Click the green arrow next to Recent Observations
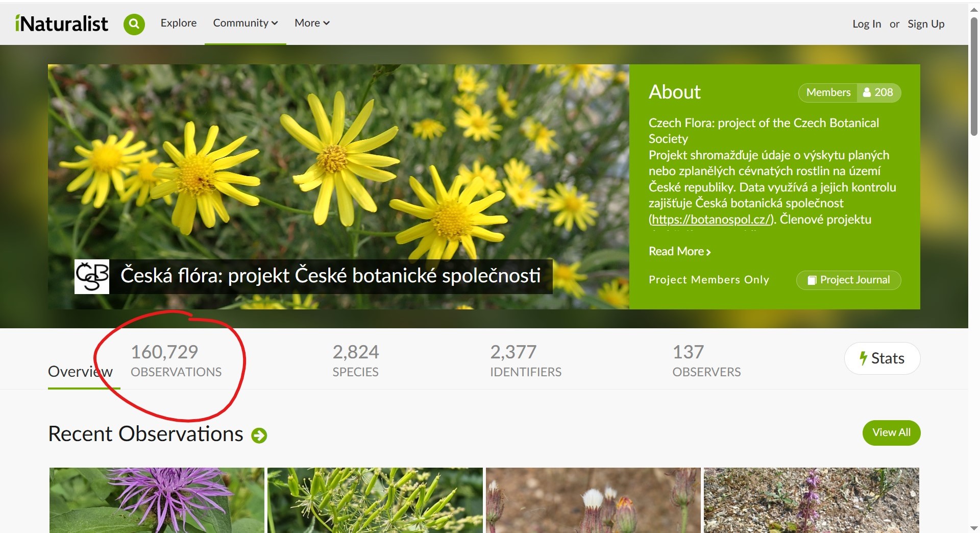Viewport: 980px width, 533px height. click(259, 435)
